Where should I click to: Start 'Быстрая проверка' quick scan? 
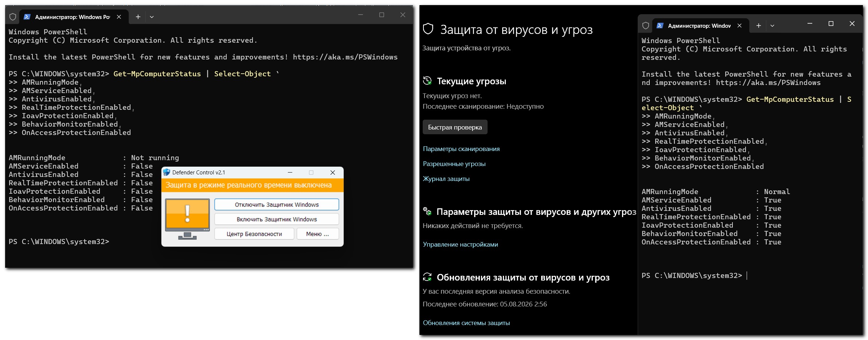click(455, 127)
